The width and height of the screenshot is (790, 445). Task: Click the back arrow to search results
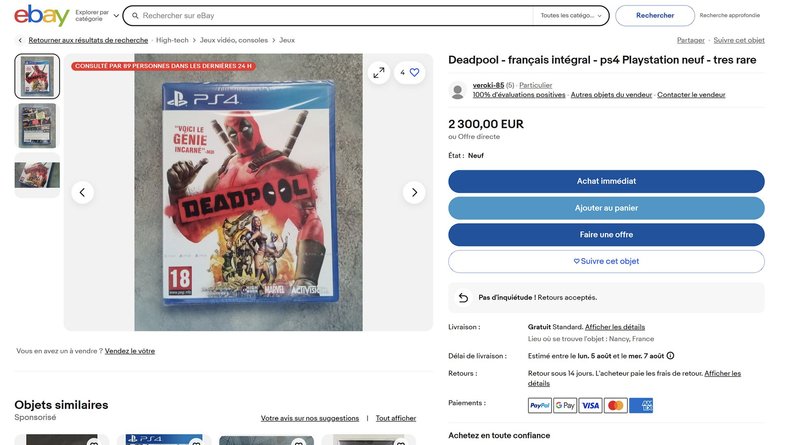pyautogui.click(x=20, y=40)
